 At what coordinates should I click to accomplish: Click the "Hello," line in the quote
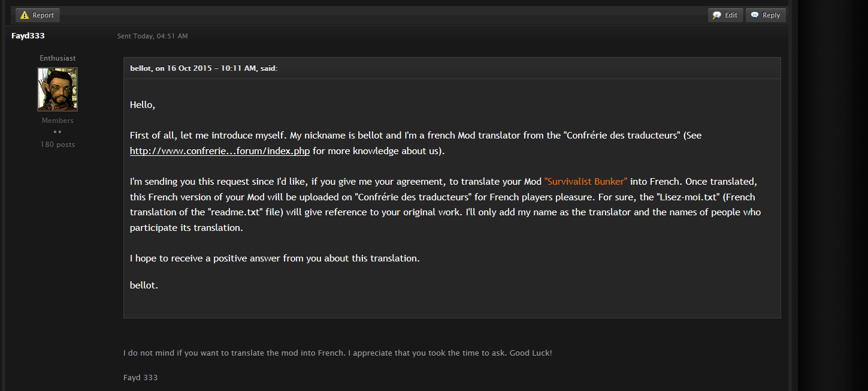[x=143, y=105]
